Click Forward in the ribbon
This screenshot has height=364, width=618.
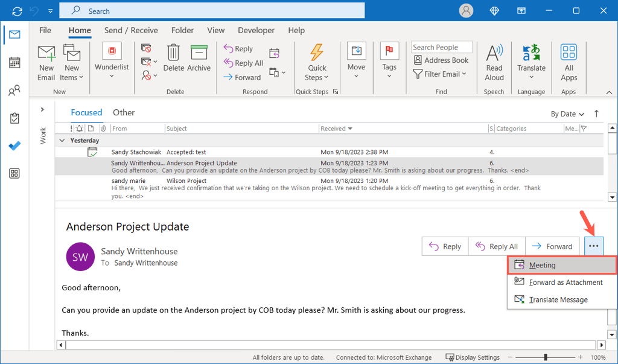pyautogui.click(x=242, y=77)
